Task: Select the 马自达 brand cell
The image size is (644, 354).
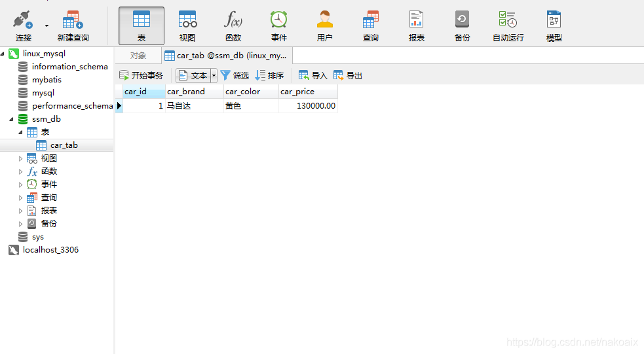Action: [195, 106]
